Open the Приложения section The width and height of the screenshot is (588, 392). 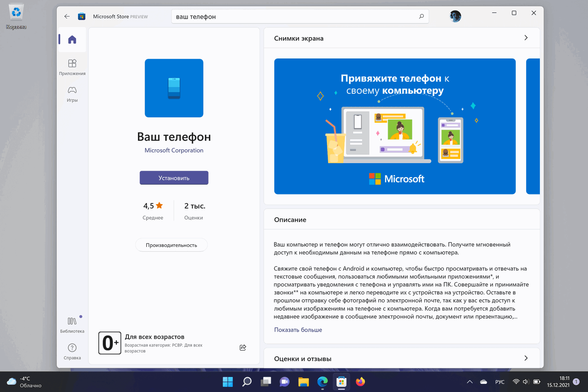point(72,67)
